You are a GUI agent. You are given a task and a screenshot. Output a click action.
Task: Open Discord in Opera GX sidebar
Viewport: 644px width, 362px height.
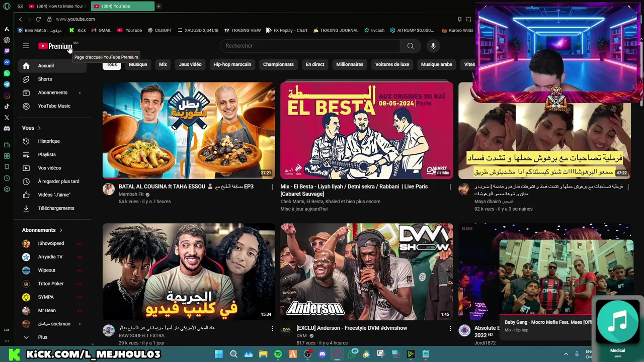point(7,129)
